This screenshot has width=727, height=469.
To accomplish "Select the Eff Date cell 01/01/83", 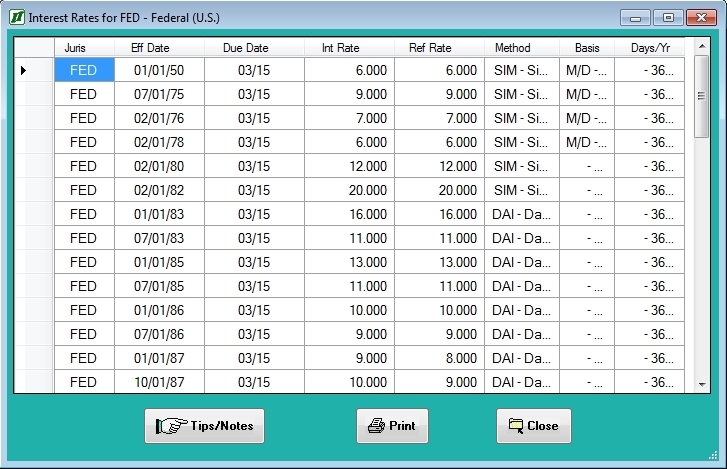I will point(159,214).
